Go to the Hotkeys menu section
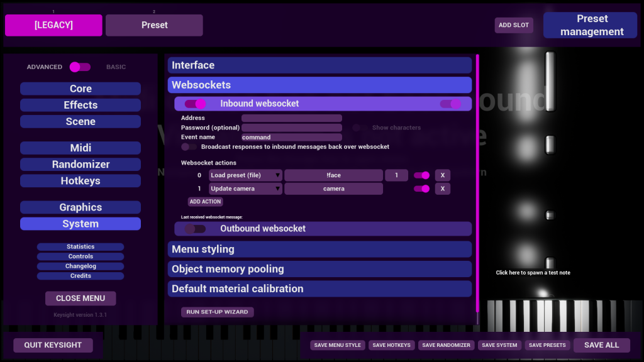The width and height of the screenshot is (644, 362). point(80,181)
